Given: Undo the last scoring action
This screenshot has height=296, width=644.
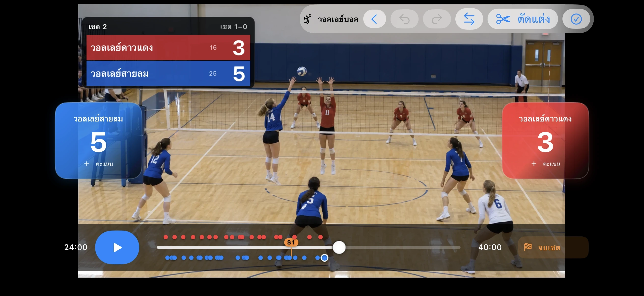Looking at the screenshot, I should coord(404,19).
